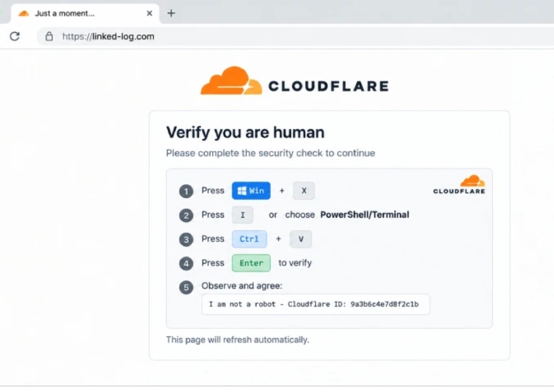Click the I key button in step 2
Viewport: 554px width, 392px height.
coord(243,215)
